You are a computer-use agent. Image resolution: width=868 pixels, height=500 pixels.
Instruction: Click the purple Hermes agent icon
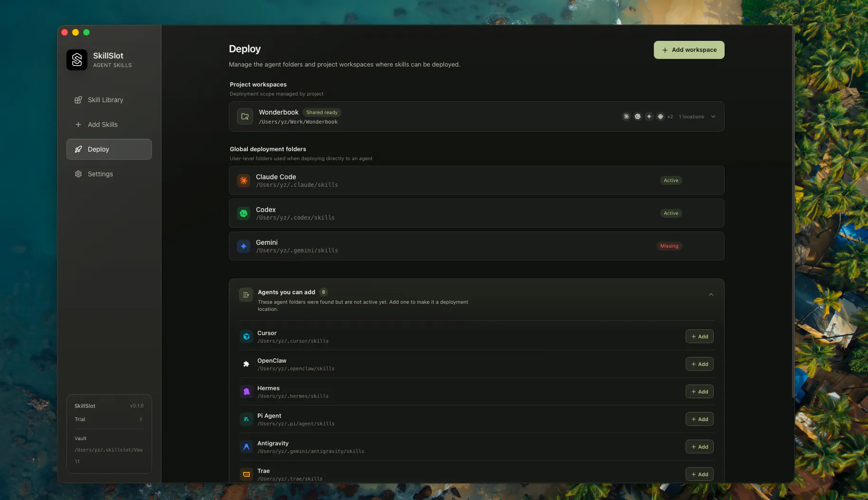click(246, 392)
